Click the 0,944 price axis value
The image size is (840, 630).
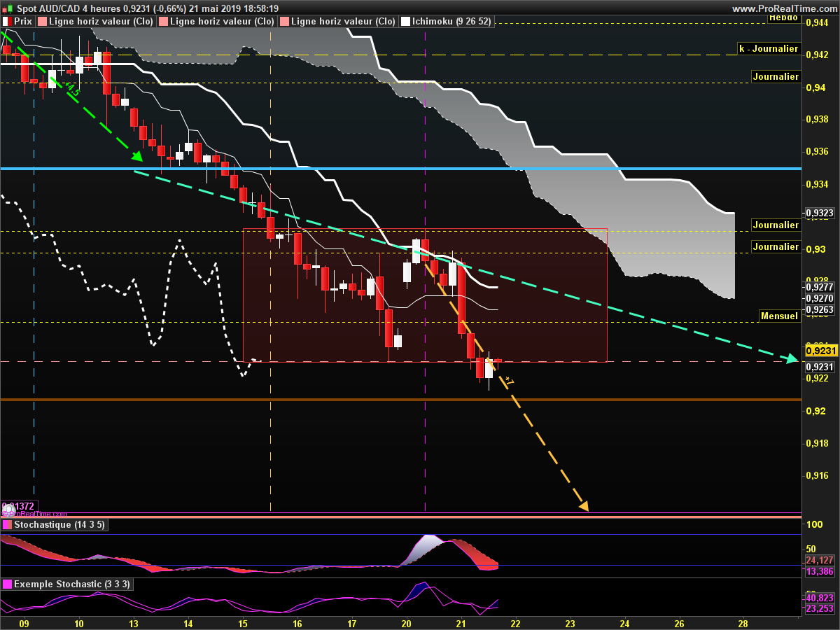[816, 22]
